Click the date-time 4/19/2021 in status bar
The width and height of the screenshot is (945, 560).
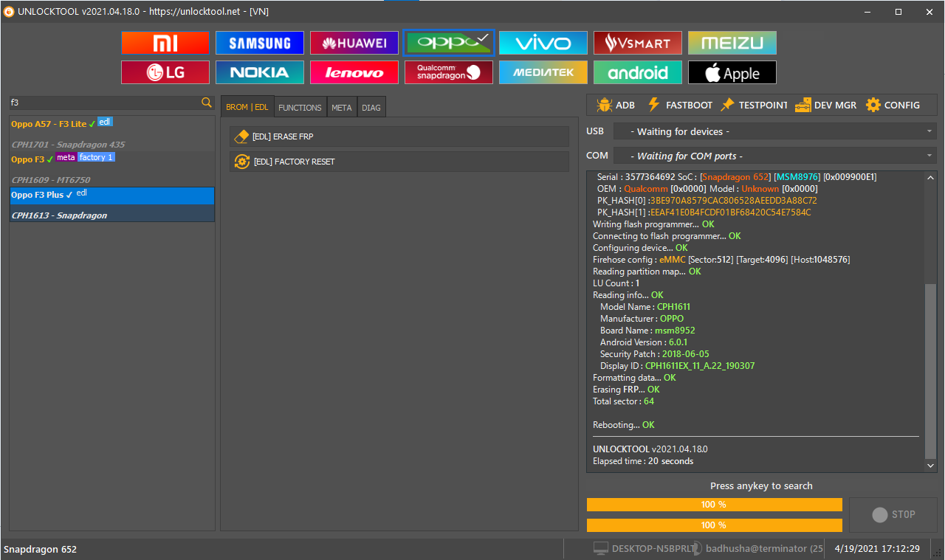(877, 549)
